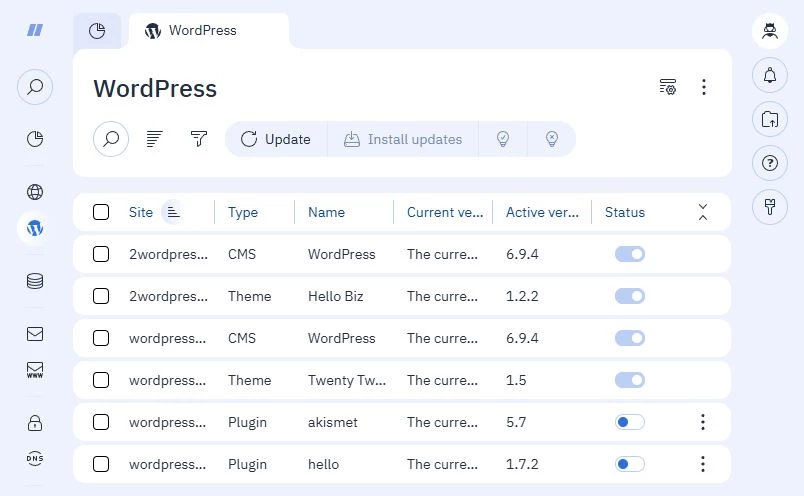
Task: Click the enable lightbulb toolbar icon
Action: [x=502, y=139]
